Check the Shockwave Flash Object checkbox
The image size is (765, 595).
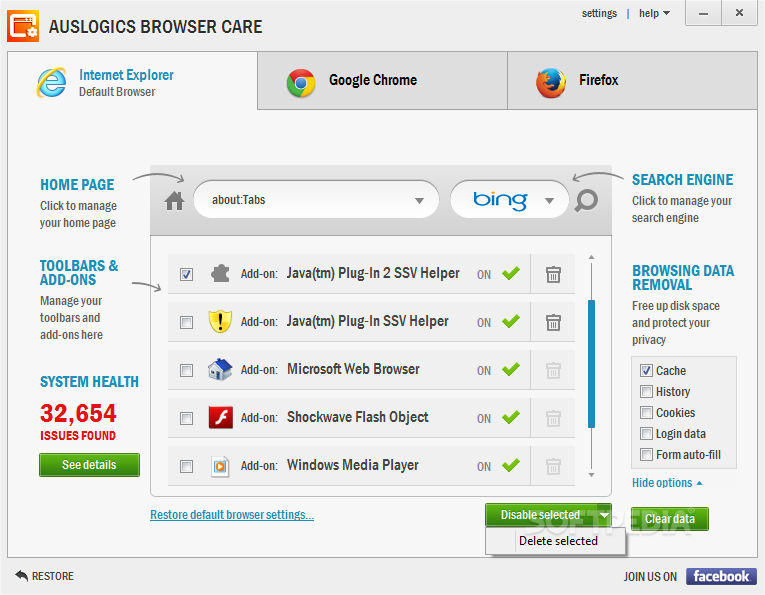[186, 418]
